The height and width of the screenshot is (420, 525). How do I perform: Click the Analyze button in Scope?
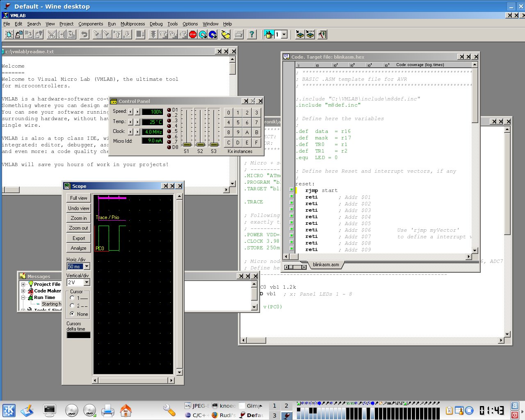78,248
